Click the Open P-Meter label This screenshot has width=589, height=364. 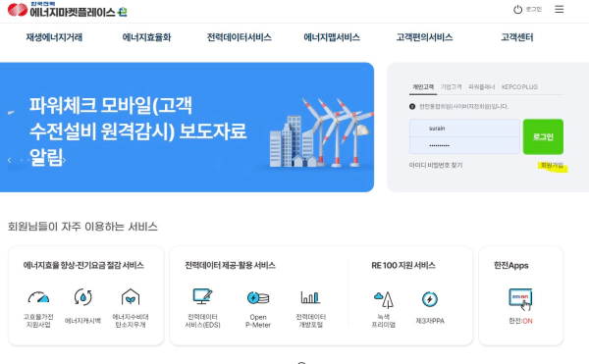tap(258, 321)
